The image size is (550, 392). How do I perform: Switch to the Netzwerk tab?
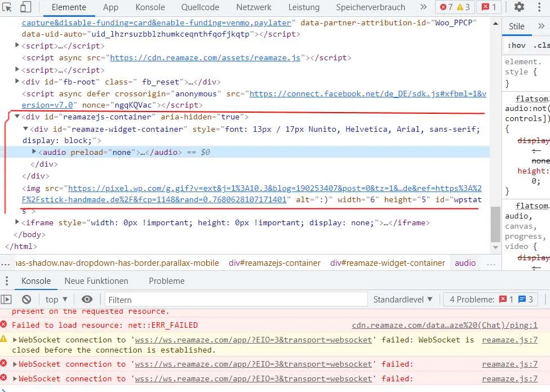pos(254,7)
